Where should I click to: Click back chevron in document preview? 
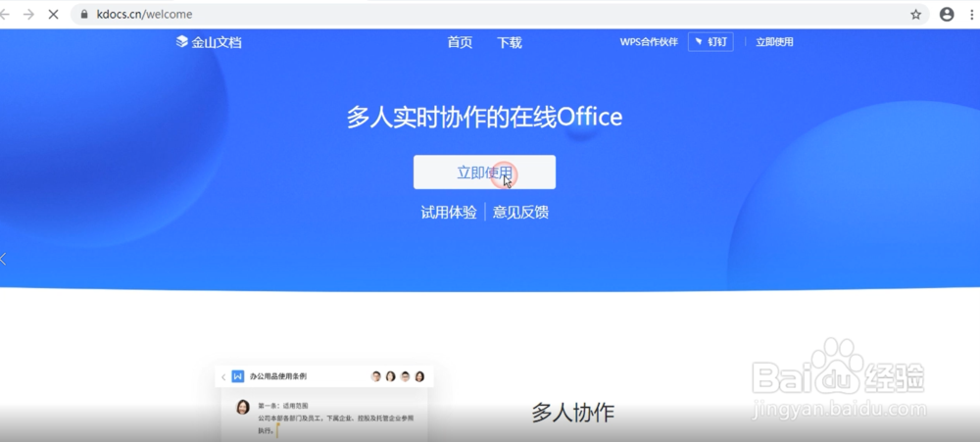pos(223,377)
